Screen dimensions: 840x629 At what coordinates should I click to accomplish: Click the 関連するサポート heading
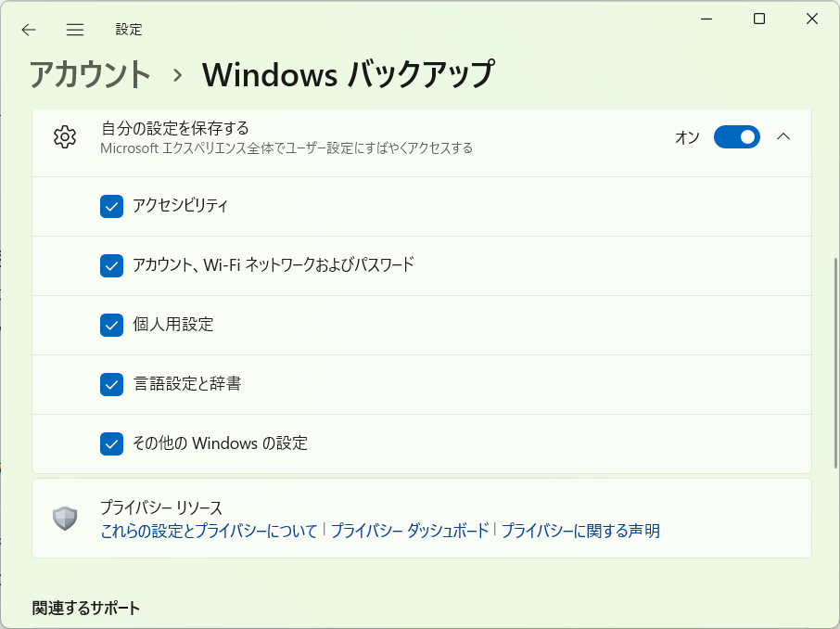click(85, 608)
